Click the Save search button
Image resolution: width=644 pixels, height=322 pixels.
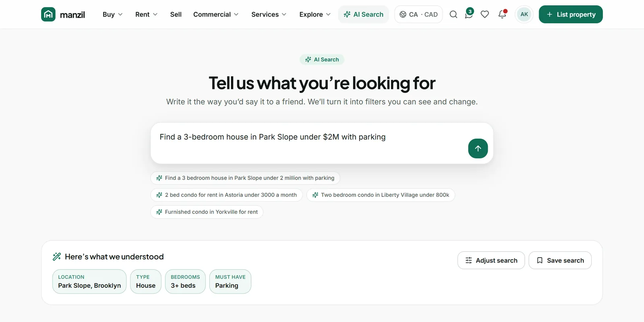click(x=560, y=260)
